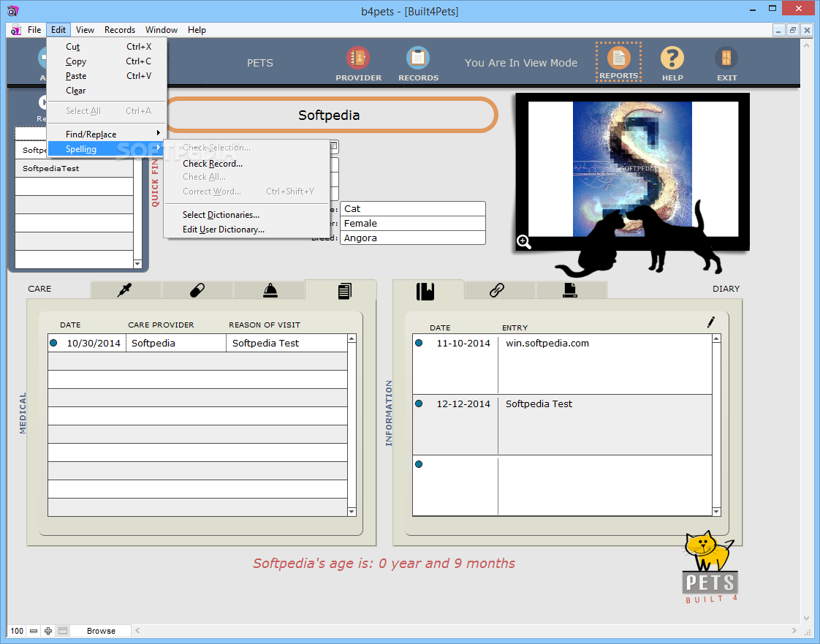This screenshot has width=820, height=644.
Task: Open the Help question mark icon
Action: pos(672,58)
